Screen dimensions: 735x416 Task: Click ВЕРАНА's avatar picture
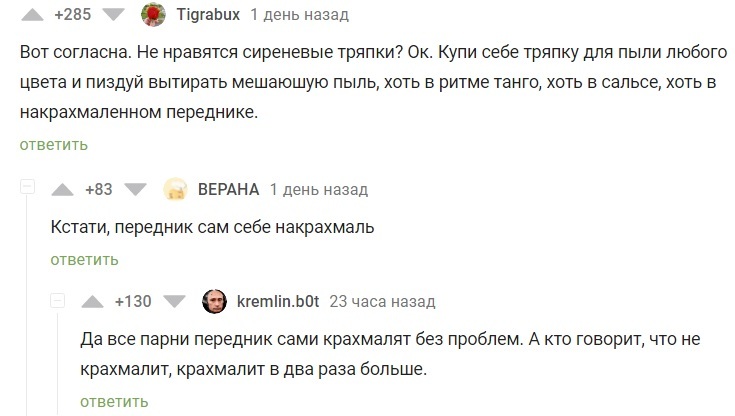pyautogui.click(x=174, y=189)
